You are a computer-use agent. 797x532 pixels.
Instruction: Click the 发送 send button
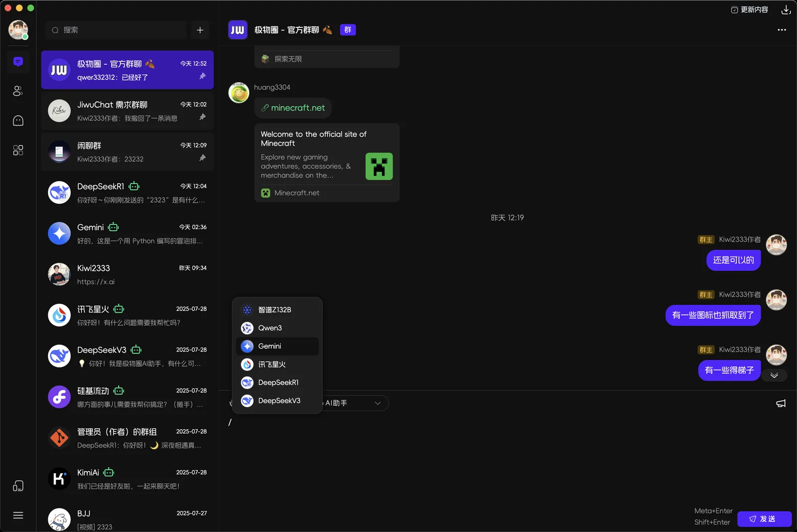coord(764,519)
